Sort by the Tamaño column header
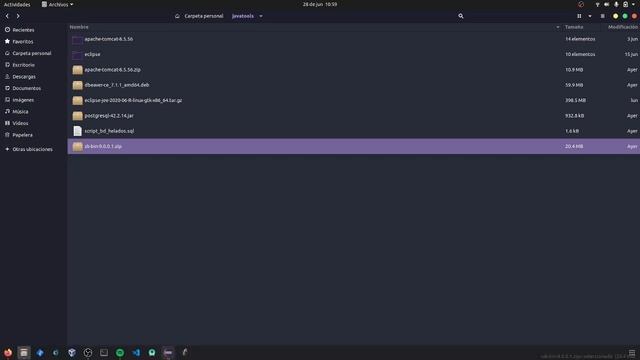 pyautogui.click(x=574, y=27)
